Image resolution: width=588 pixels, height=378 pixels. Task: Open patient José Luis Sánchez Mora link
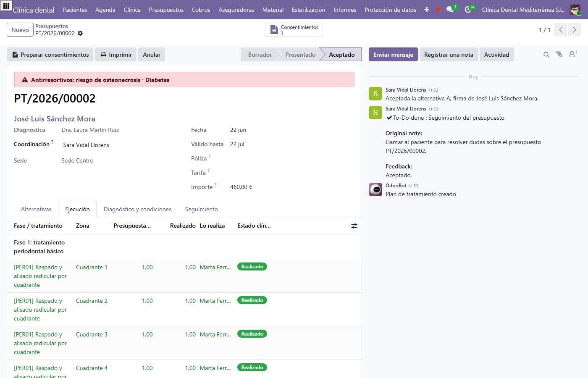(55, 119)
